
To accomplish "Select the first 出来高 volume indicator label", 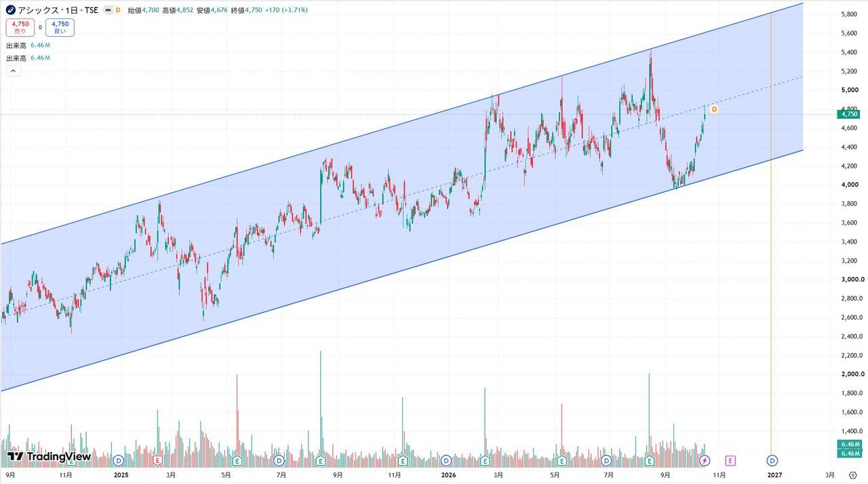I will pos(16,45).
